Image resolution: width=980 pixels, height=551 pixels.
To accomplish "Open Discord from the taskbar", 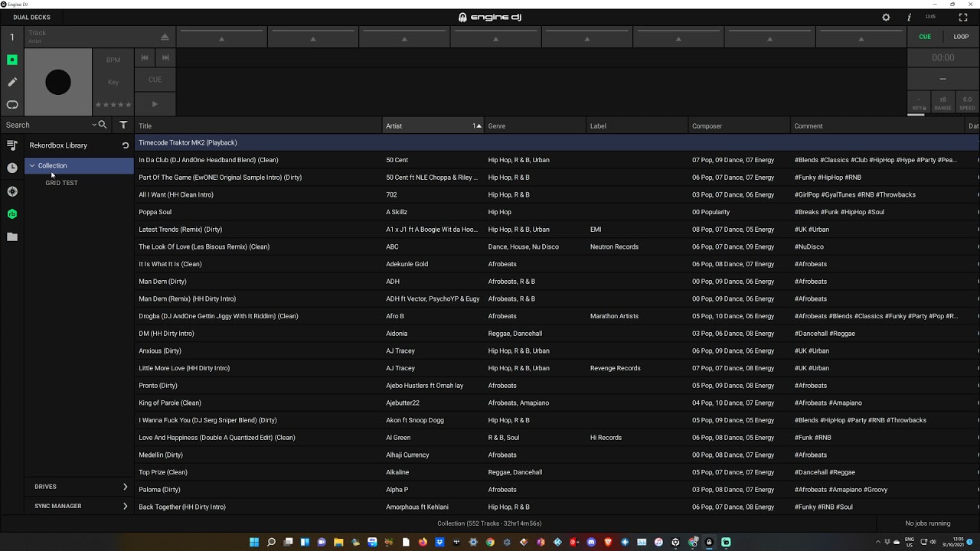I will pyautogui.click(x=591, y=543).
